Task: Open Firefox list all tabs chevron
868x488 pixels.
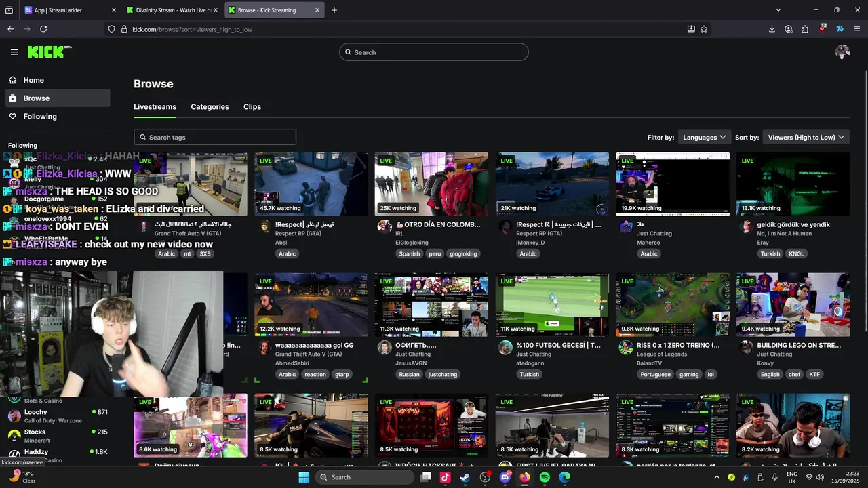Action: click(778, 10)
